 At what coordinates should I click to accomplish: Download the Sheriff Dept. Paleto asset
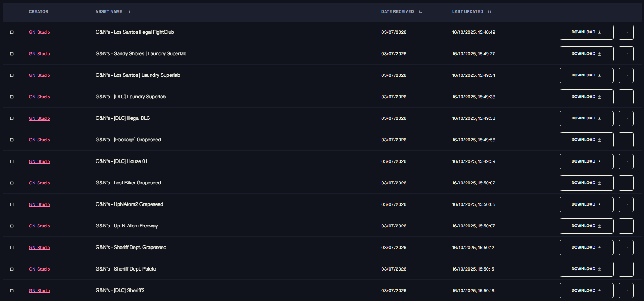586,269
